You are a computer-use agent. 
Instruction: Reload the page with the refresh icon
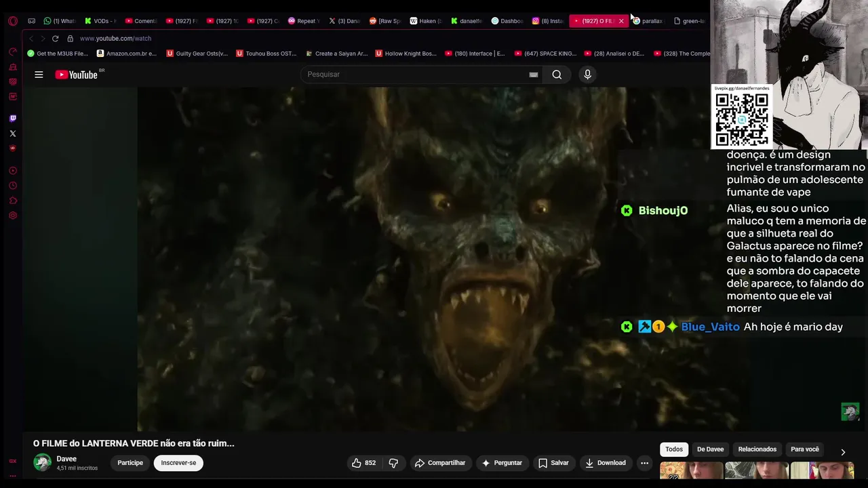pos(56,39)
